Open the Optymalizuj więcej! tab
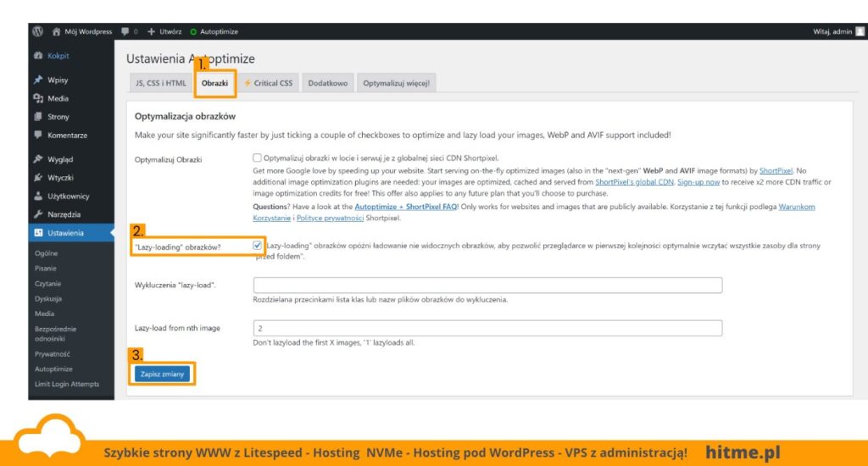Viewport: 868px width, 466px height. (397, 83)
